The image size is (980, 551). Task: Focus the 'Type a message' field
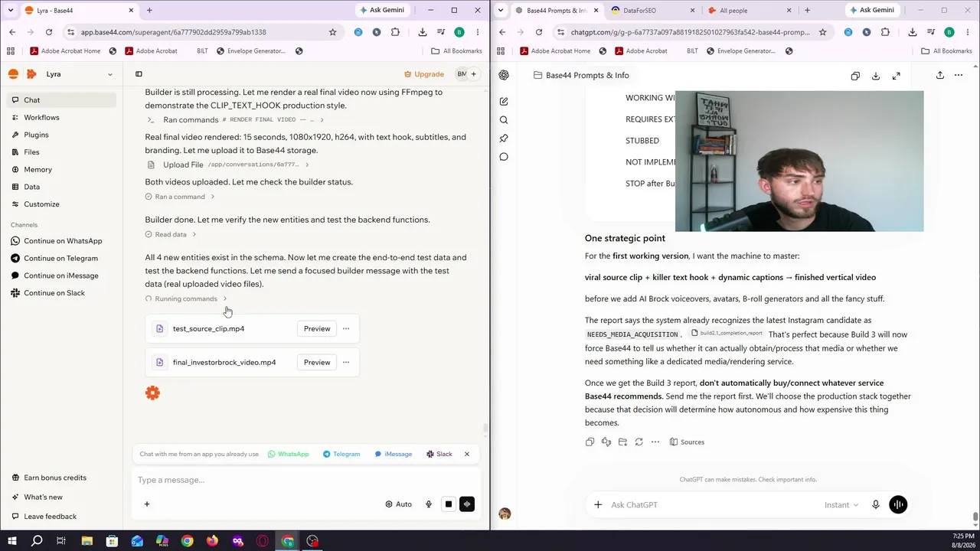click(x=306, y=480)
